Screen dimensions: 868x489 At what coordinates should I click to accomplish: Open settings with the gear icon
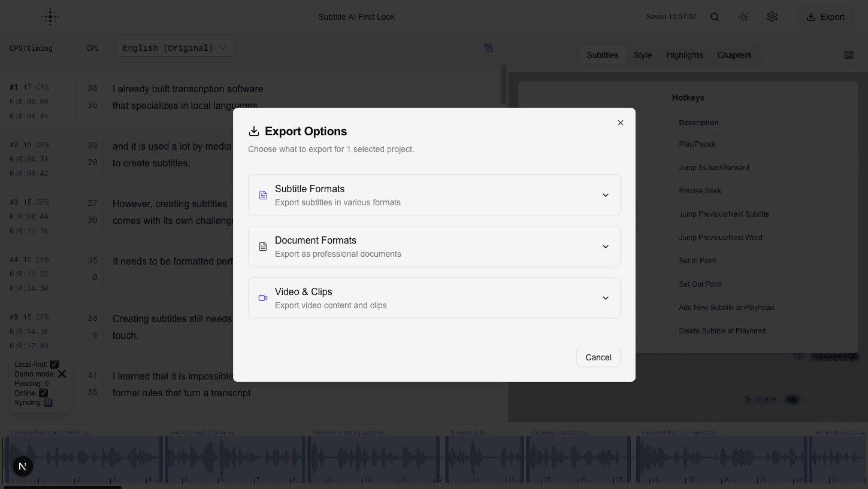[772, 17]
